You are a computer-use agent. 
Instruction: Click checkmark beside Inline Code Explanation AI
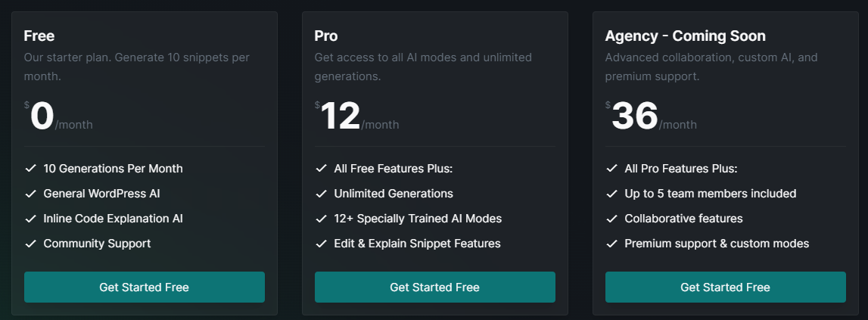click(x=30, y=219)
